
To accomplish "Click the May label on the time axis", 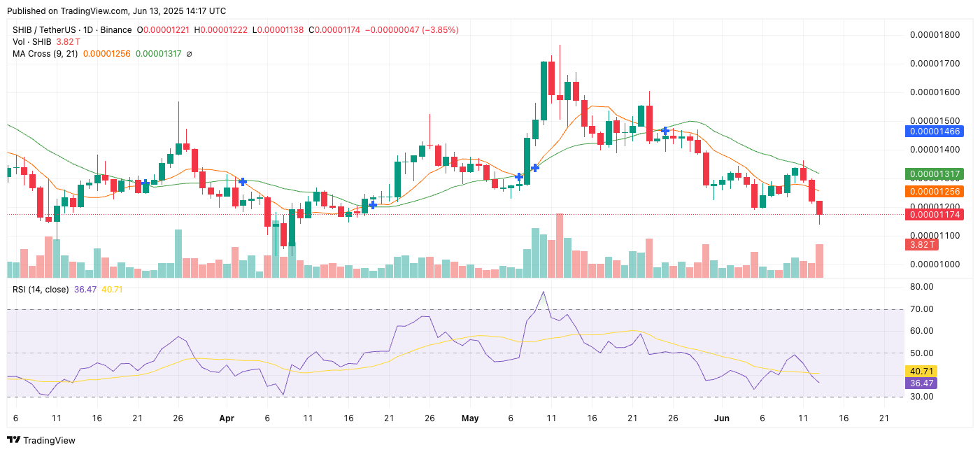I will point(471,418).
